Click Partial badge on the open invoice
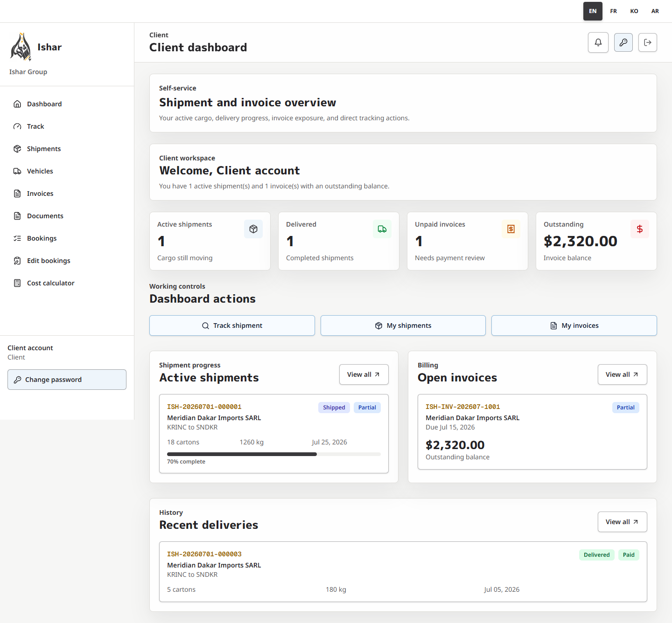 [626, 408]
